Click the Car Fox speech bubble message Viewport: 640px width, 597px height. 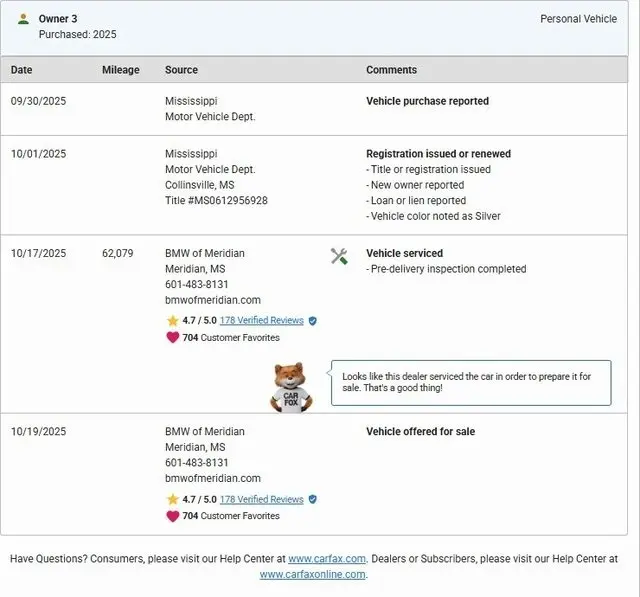(470, 382)
